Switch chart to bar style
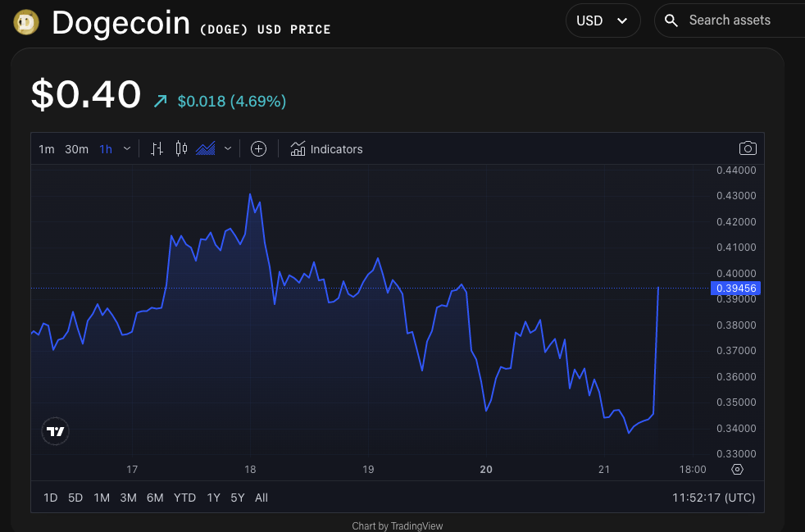This screenshot has height=532, width=805. 157,148
